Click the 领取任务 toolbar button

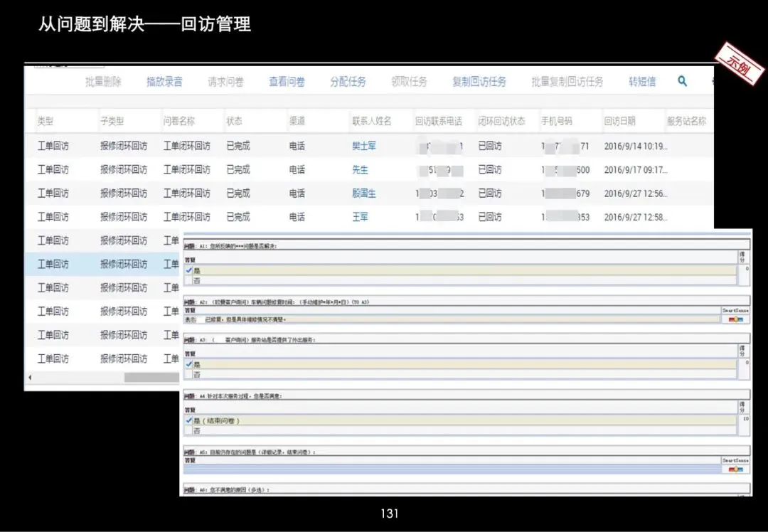[409, 82]
